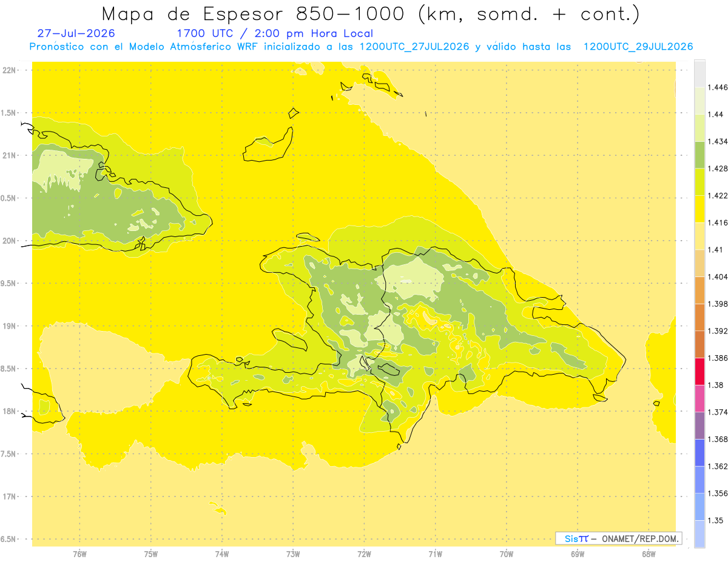Viewport: 728px width, 562px height.
Task: Click the longitude label '71W'
Action: pos(435,554)
